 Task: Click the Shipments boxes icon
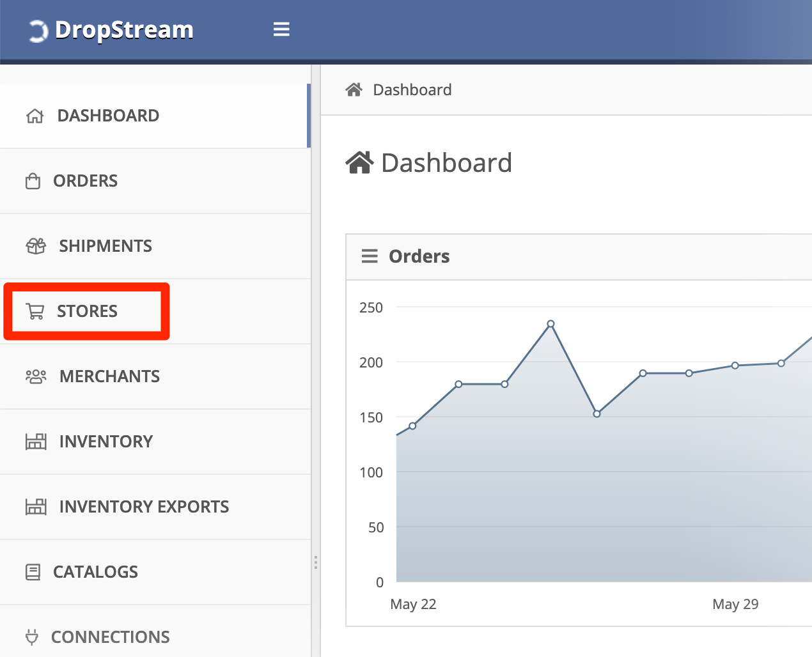coord(36,246)
